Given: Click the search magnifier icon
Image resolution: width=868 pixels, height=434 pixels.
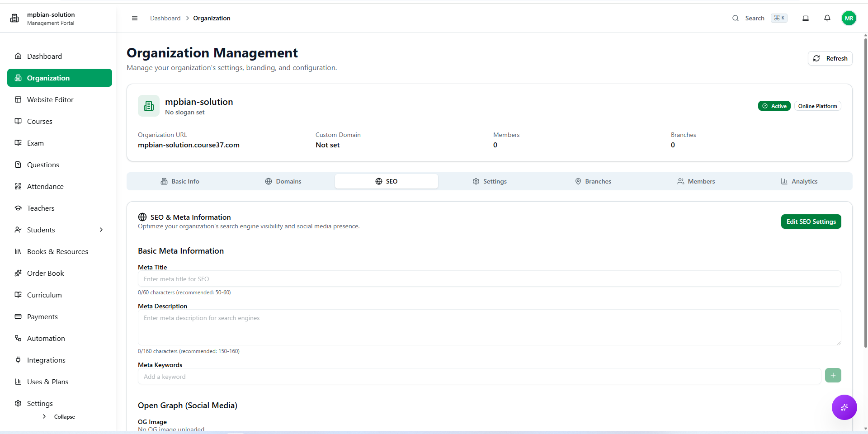Looking at the screenshot, I should pos(736,18).
